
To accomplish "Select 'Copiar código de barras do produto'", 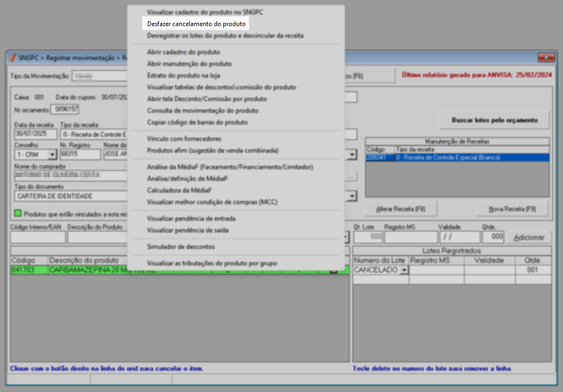I will (x=197, y=122).
